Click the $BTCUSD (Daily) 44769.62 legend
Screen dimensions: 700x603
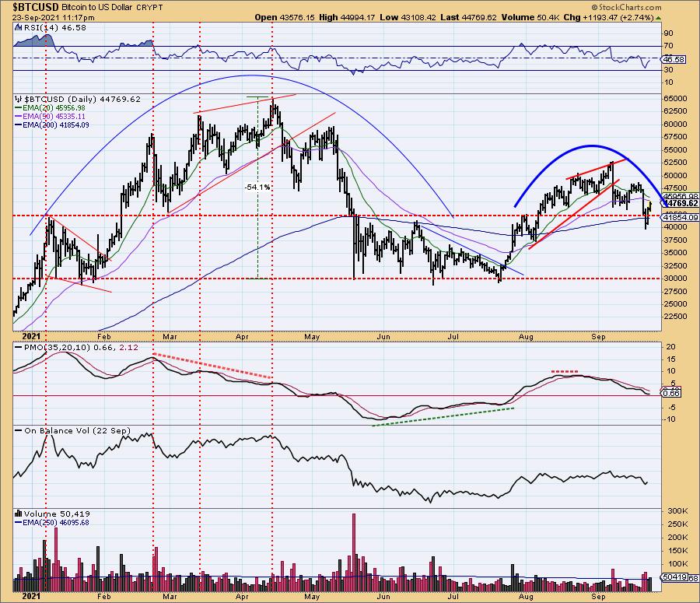(x=82, y=99)
